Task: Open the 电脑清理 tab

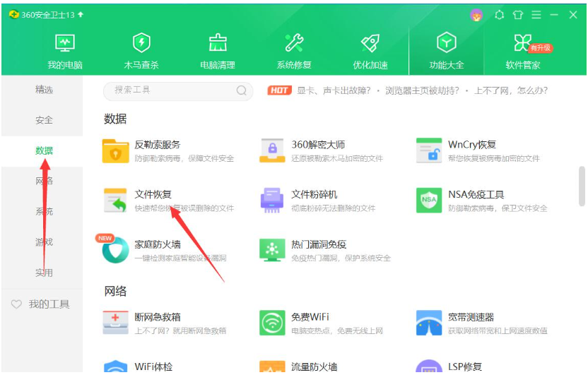Action: (x=218, y=51)
